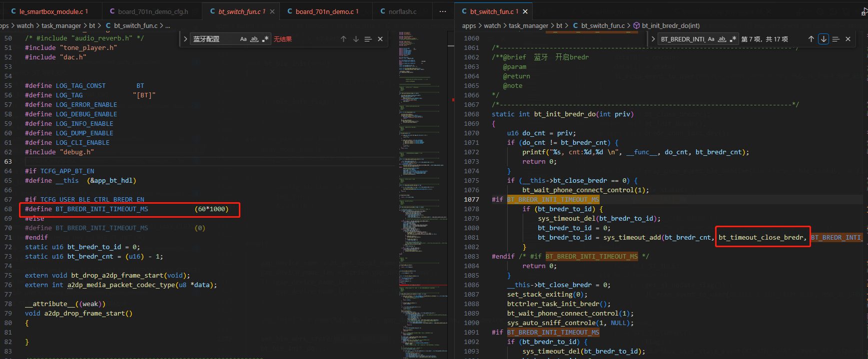
Task: Toggle whole word match in 蓝牙配置 search
Action: pyautogui.click(x=254, y=39)
